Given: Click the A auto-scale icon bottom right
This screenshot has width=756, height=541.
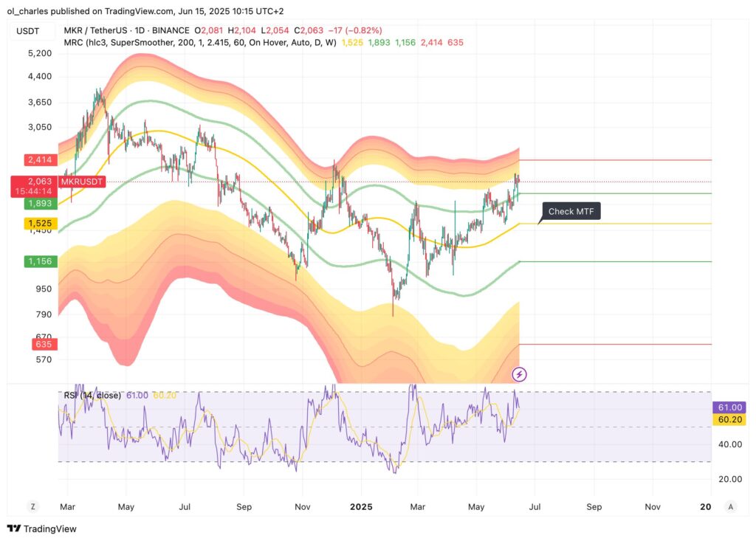Looking at the screenshot, I should (730, 507).
